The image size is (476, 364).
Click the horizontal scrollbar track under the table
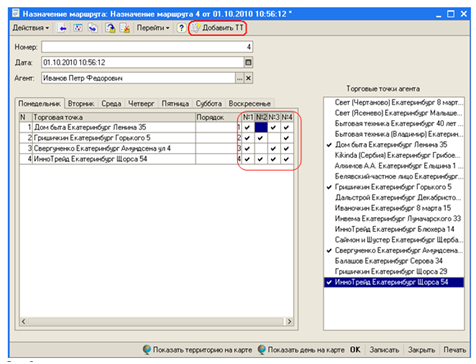coord(156,321)
